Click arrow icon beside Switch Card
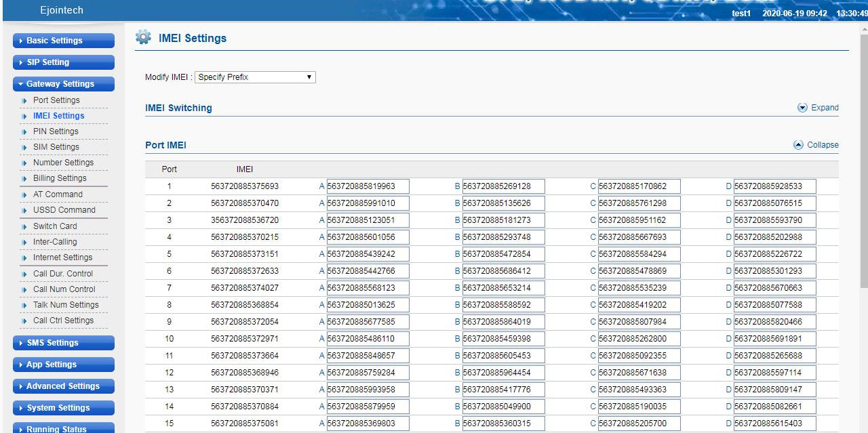This screenshot has width=868, height=433. point(25,226)
